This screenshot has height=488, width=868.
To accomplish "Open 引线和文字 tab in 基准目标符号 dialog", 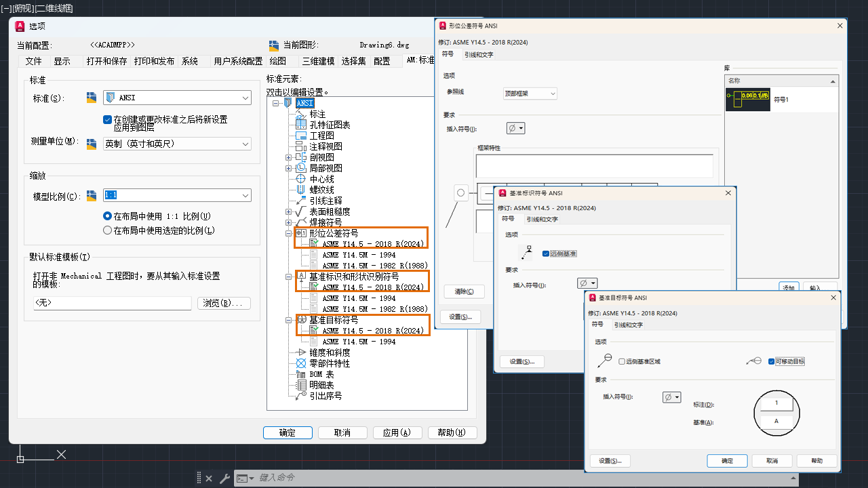I will [x=629, y=325].
